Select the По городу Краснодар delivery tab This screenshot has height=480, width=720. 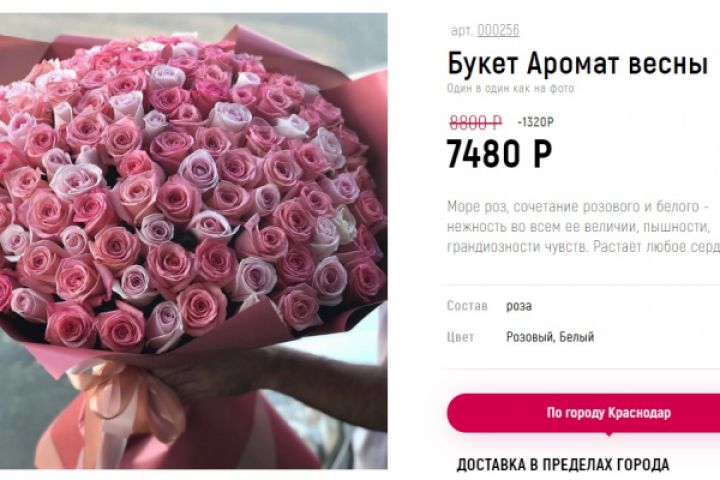(584, 412)
